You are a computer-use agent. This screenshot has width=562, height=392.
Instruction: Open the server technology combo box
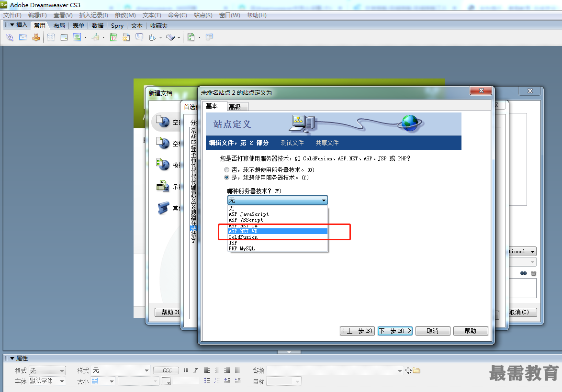coord(278,200)
